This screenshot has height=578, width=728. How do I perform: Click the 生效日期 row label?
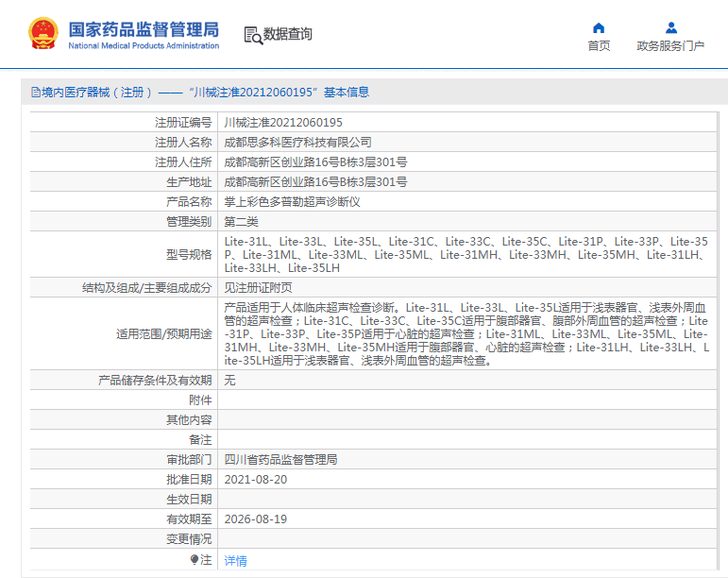(x=189, y=500)
